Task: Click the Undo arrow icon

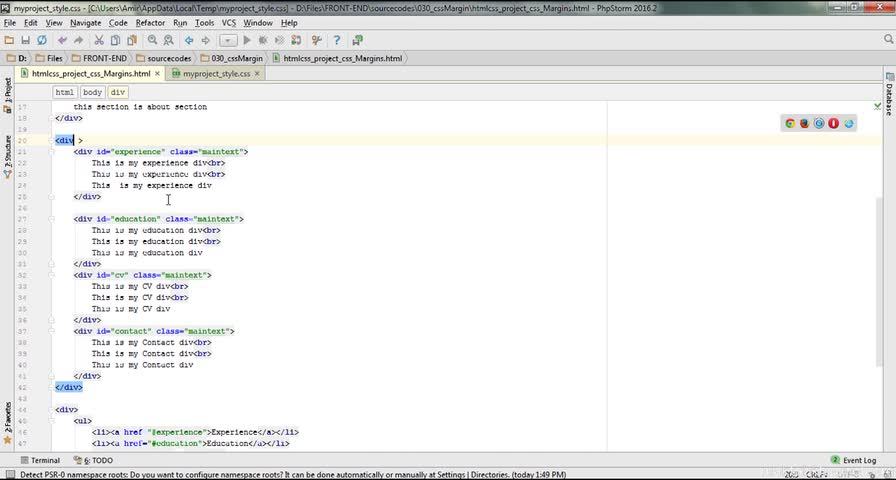Action: click(x=62, y=41)
